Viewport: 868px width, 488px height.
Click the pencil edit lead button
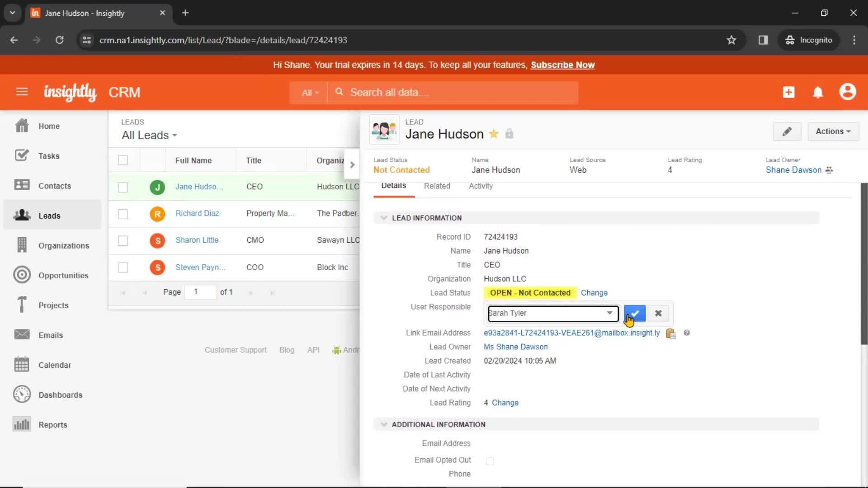787,131
